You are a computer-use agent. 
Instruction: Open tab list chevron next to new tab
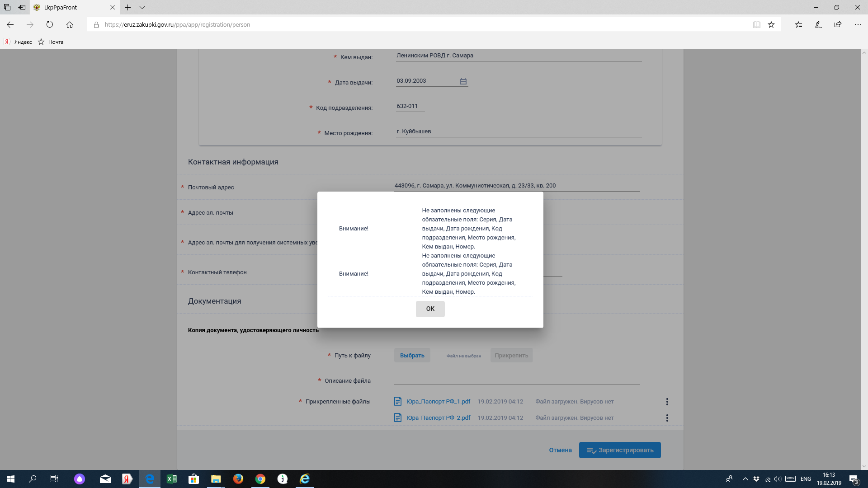pos(142,8)
